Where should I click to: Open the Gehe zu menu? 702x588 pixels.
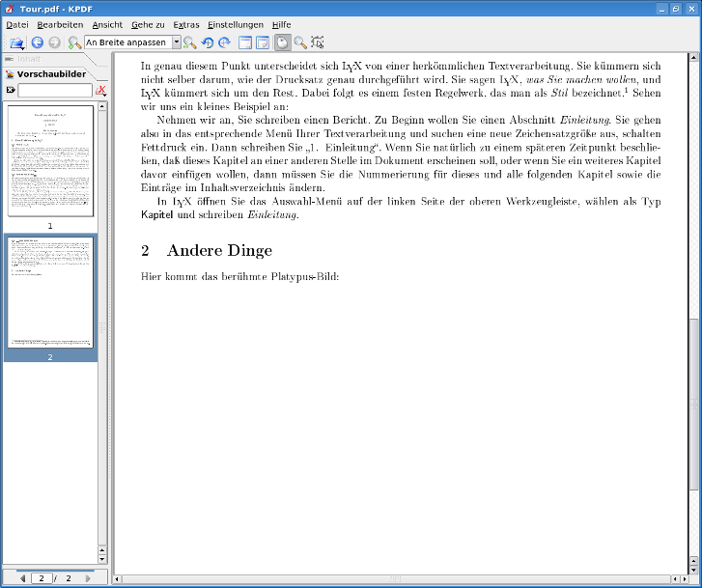pyautogui.click(x=148, y=25)
